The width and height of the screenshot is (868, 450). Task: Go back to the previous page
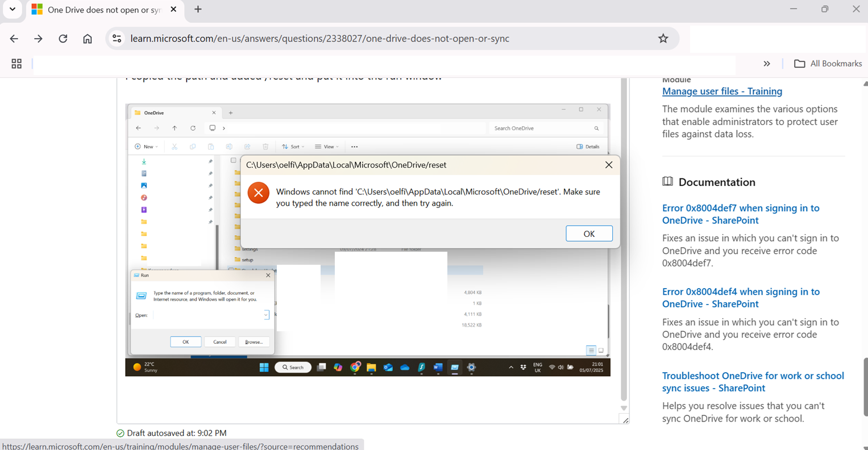14,39
